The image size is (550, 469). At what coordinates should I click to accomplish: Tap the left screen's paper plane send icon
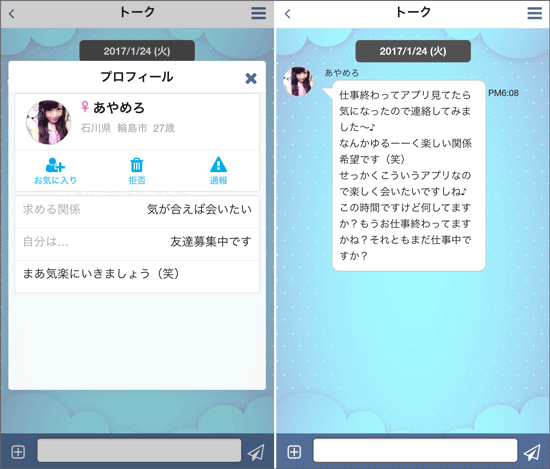click(x=256, y=452)
